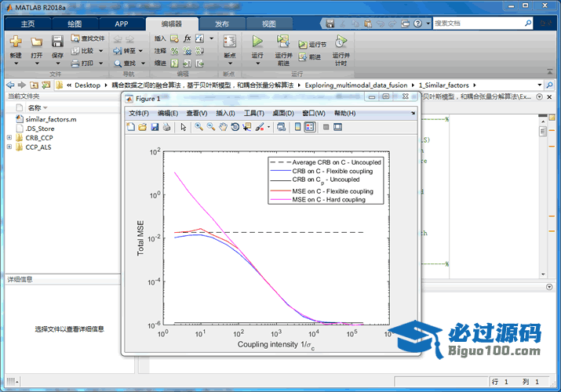The width and height of the screenshot is (561, 392).
Task: Select the Pan hand tool in Figure 1
Action: click(x=224, y=127)
